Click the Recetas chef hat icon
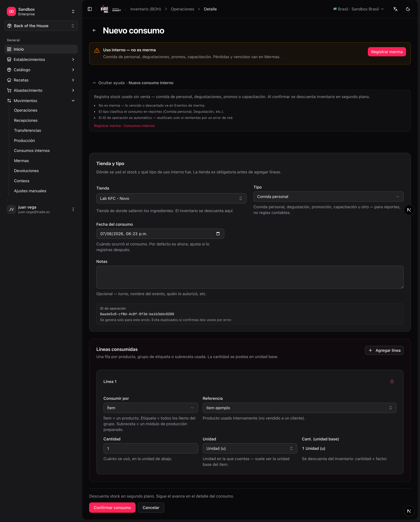The height and width of the screenshot is (522, 420). pos(9,80)
